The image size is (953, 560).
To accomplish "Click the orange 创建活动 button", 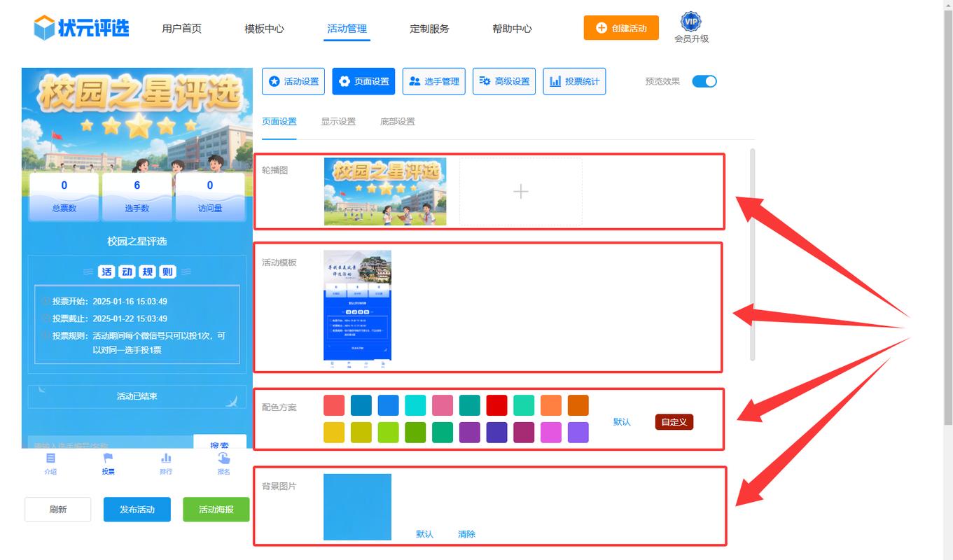I will pos(621,28).
